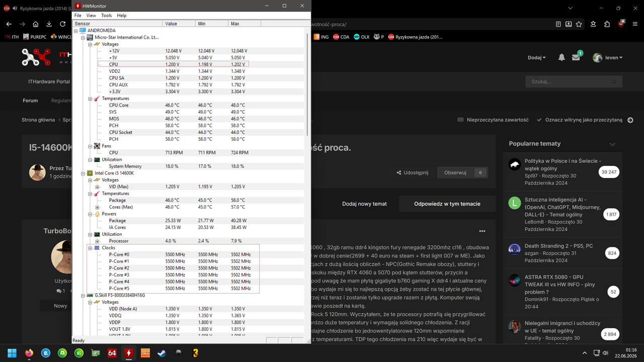Open the Dodaj dropdown on forum
644x362 pixels.
(x=537, y=58)
